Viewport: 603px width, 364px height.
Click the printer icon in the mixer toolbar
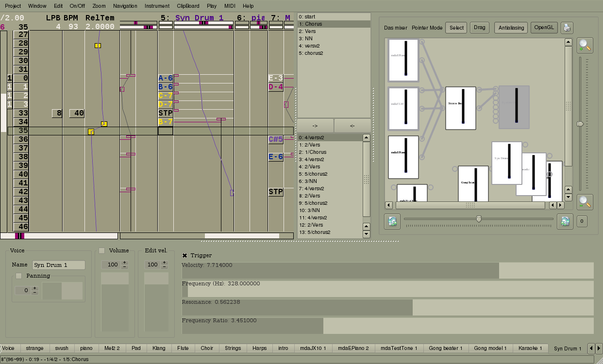pyautogui.click(x=567, y=28)
